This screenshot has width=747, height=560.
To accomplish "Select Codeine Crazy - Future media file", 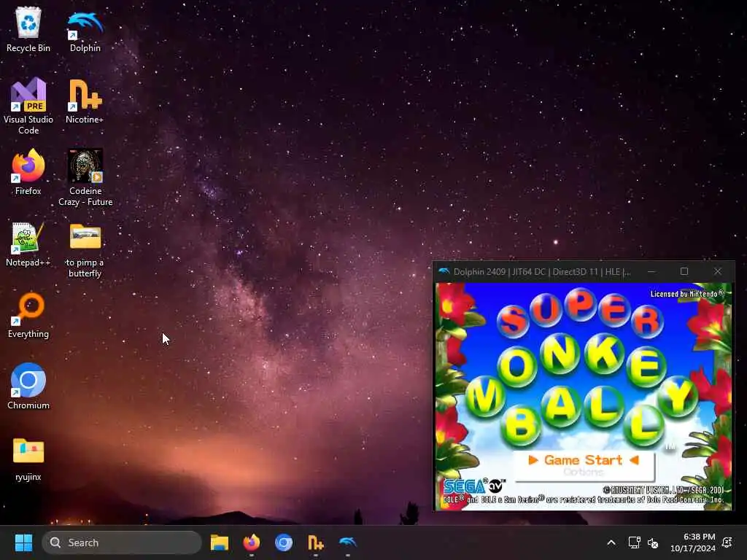I will coord(85,178).
